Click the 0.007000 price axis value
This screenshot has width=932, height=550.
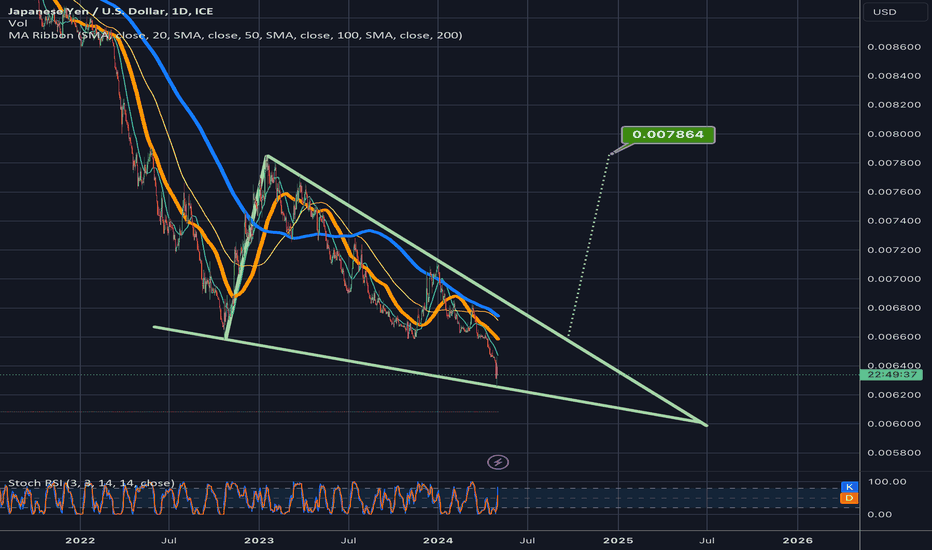(894, 279)
